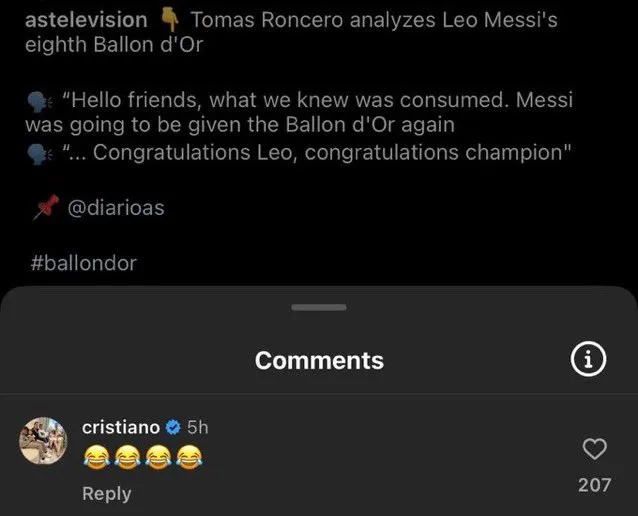This screenshot has width=638, height=516.
Task: Click the last laughing emoji in comment
Action: pyautogui.click(x=186, y=457)
